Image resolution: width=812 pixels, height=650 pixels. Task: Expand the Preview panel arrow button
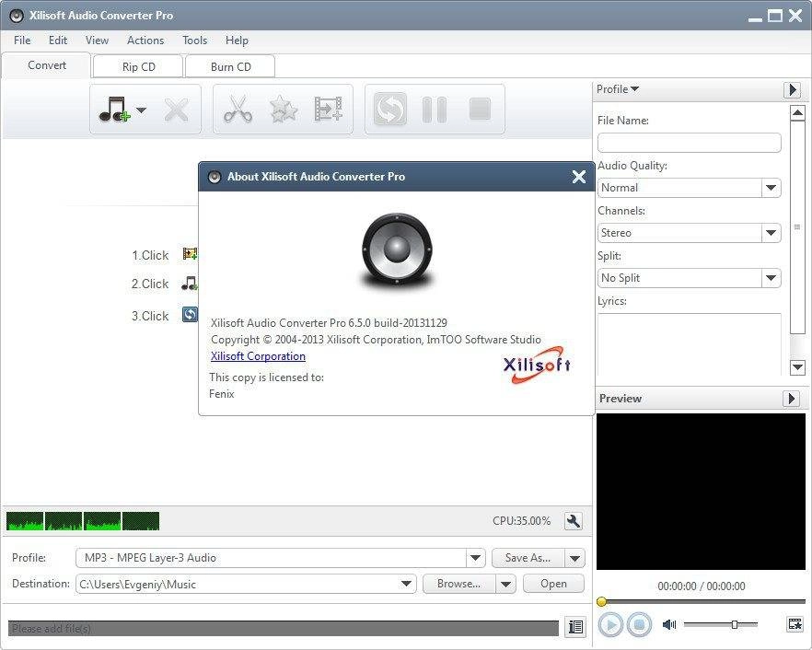[x=791, y=399]
